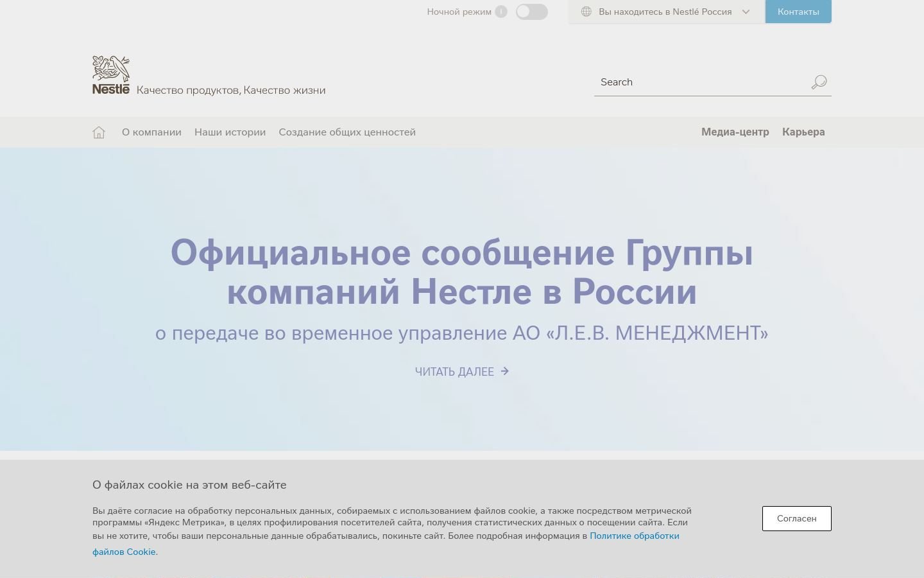
Task: Open the О компании menu
Action: click(151, 132)
